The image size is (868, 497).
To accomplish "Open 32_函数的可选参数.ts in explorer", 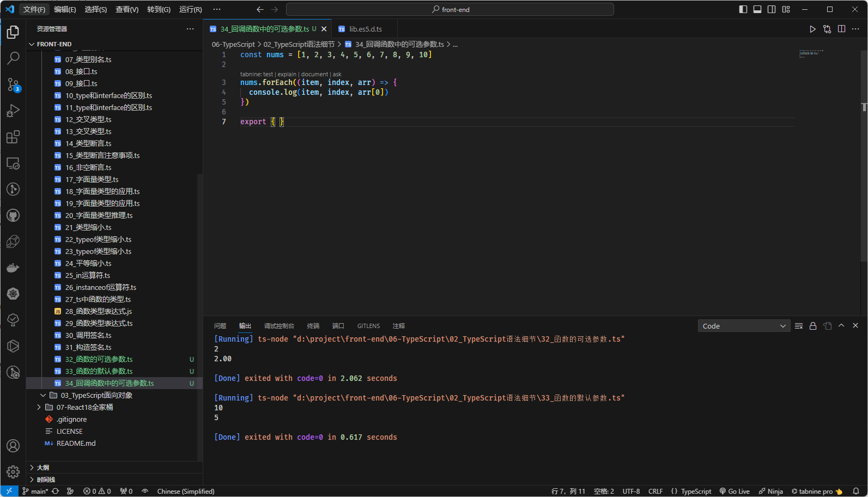I will (x=99, y=359).
